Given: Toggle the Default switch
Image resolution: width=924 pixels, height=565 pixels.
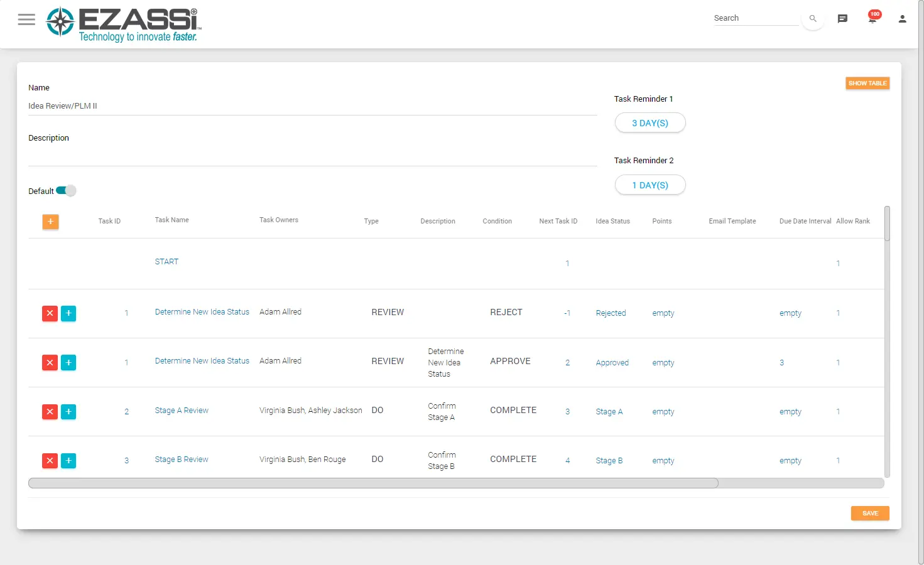Looking at the screenshot, I should point(66,191).
